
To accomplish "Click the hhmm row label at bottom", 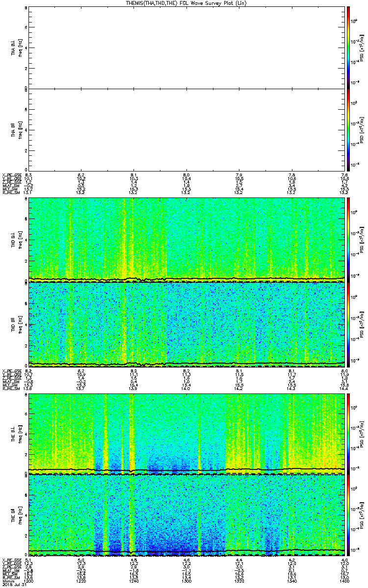I will 7,580.
